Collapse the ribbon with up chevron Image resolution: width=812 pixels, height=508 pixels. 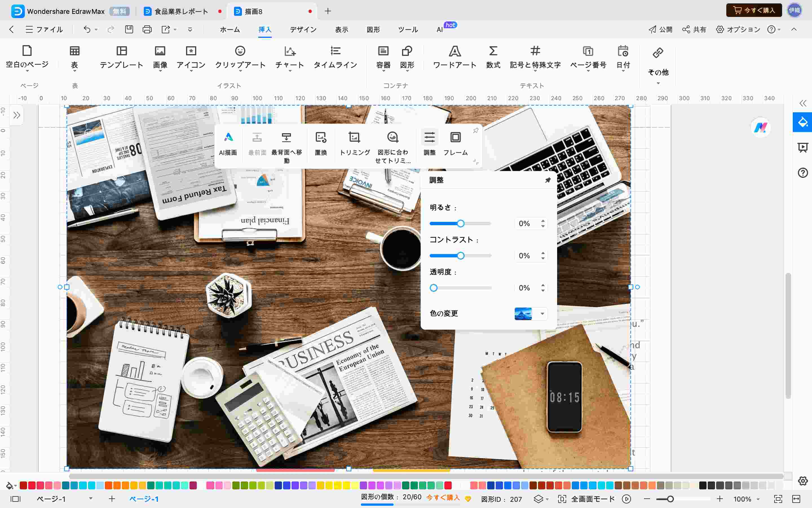point(794,29)
